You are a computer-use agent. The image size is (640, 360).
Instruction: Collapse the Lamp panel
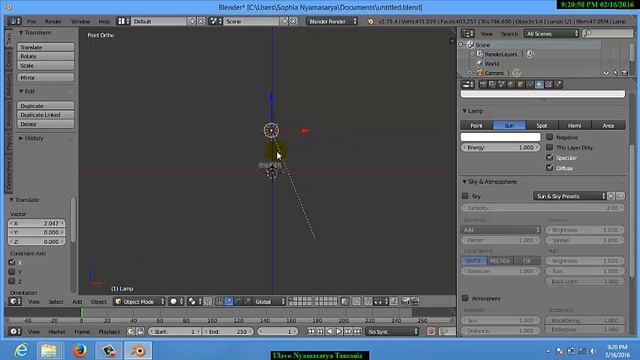point(464,111)
